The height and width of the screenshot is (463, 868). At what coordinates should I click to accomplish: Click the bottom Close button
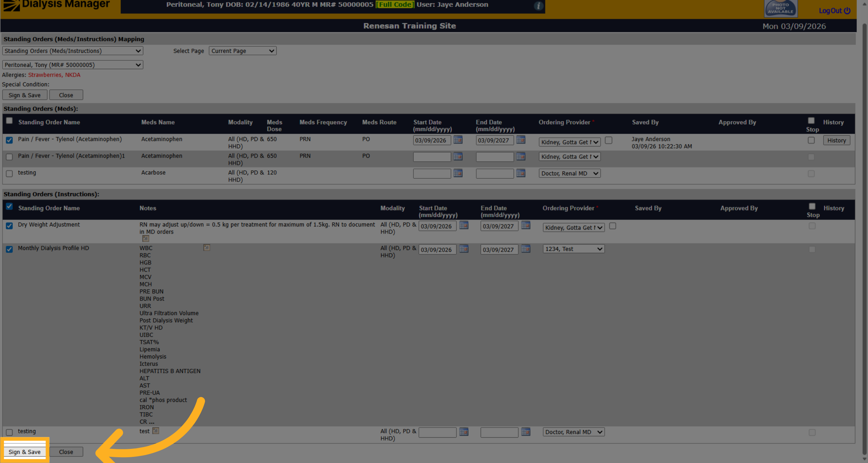pyautogui.click(x=66, y=452)
